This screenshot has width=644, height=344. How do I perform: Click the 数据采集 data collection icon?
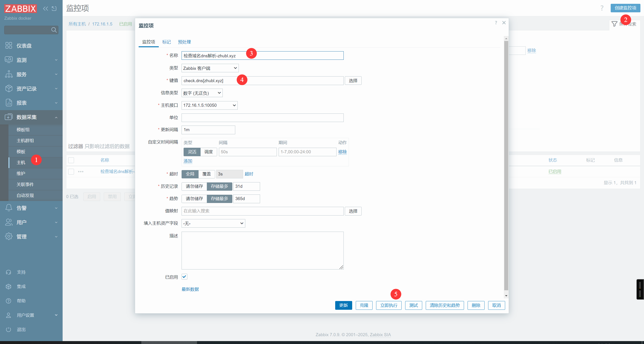(9, 117)
